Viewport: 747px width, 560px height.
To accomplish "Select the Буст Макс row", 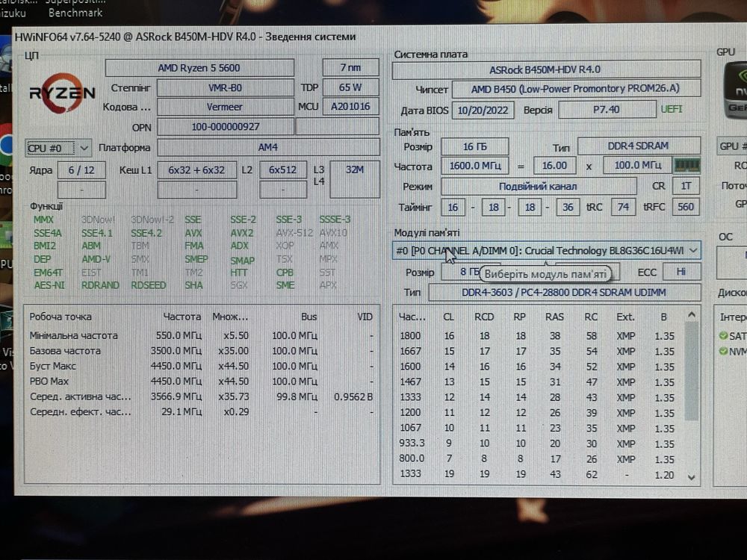I will coord(201,366).
